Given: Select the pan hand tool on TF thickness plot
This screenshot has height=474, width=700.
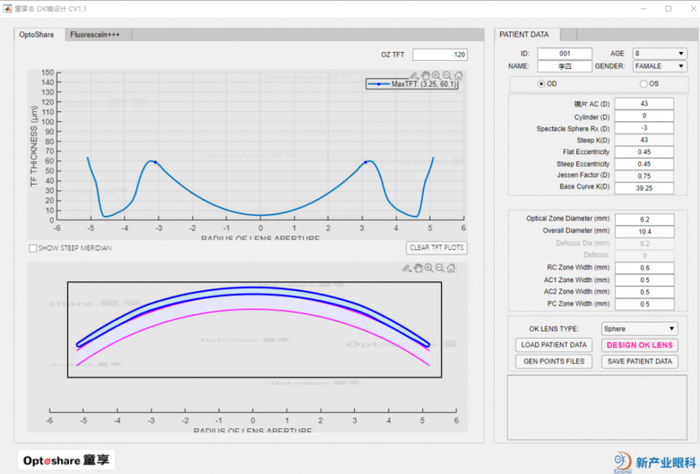Looking at the screenshot, I should 425,75.
